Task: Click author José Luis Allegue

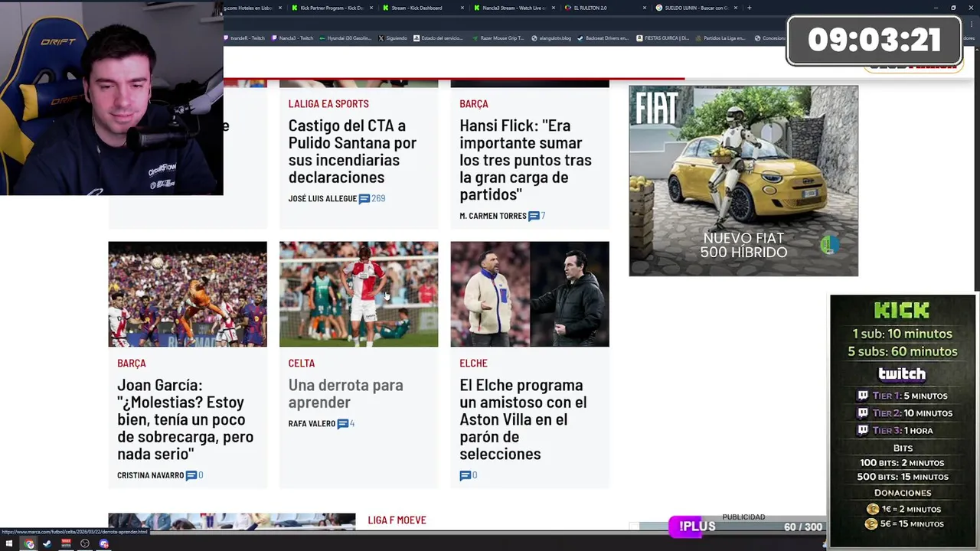Action: (x=322, y=199)
